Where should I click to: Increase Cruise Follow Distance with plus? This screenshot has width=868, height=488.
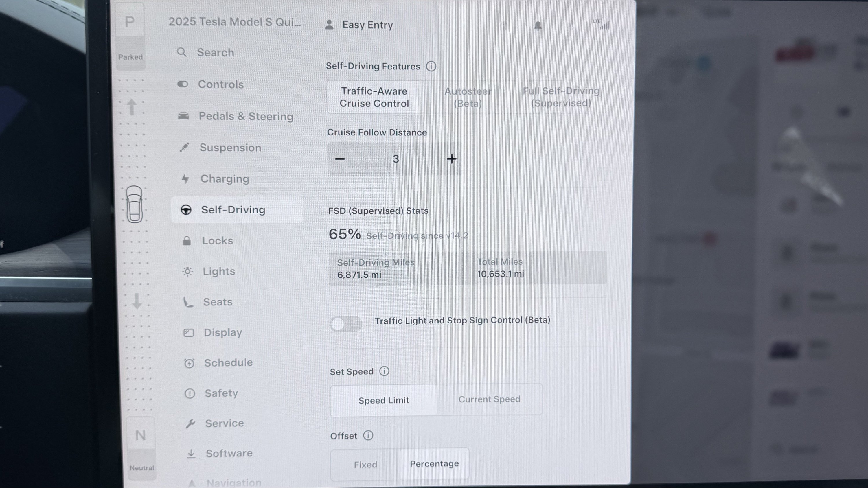click(452, 159)
